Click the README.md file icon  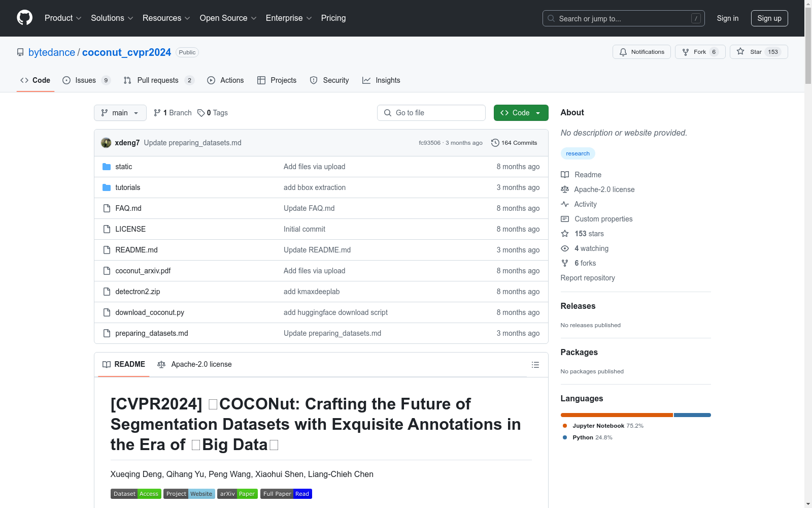pos(107,250)
